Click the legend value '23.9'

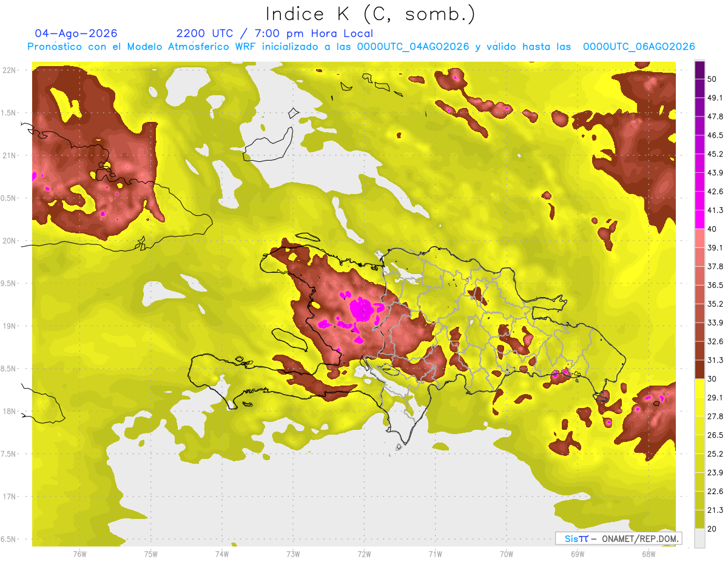(715, 472)
